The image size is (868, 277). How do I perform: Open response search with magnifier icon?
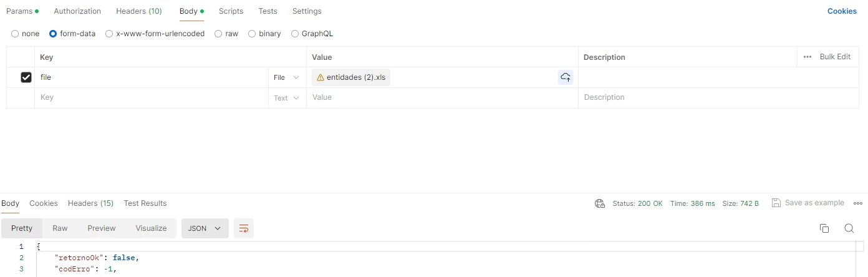(849, 228)
